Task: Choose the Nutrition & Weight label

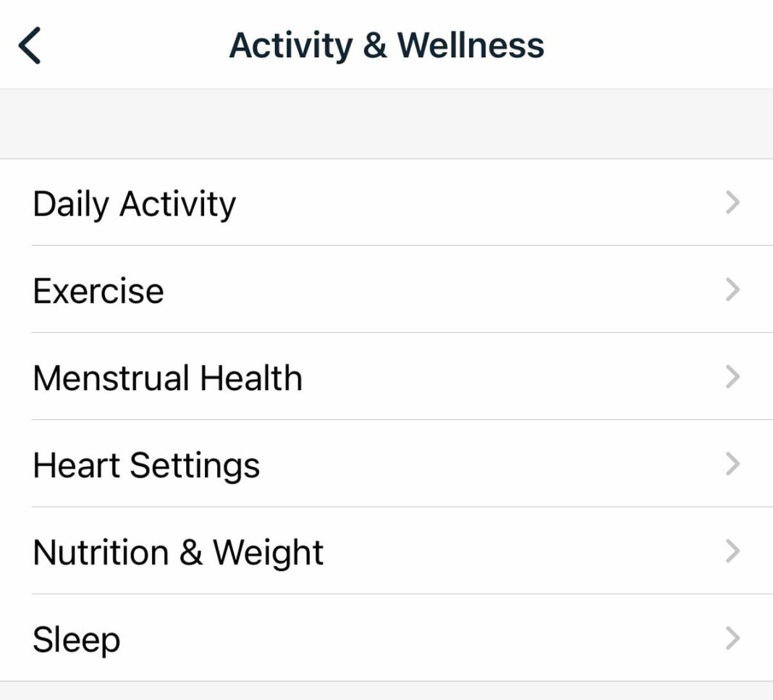Action: (178, 552)
